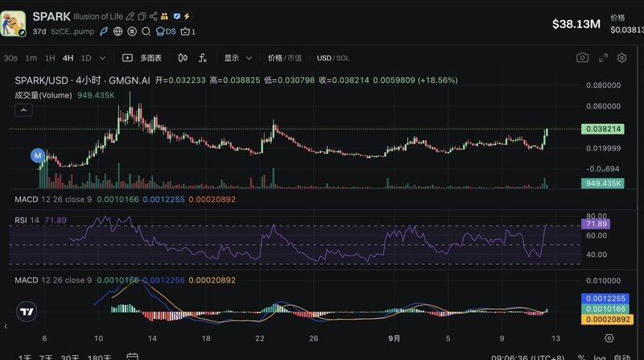This screenshot has width=644, height=360.
Task: Click the crown icon with count 1
Action: click(188, 31)
